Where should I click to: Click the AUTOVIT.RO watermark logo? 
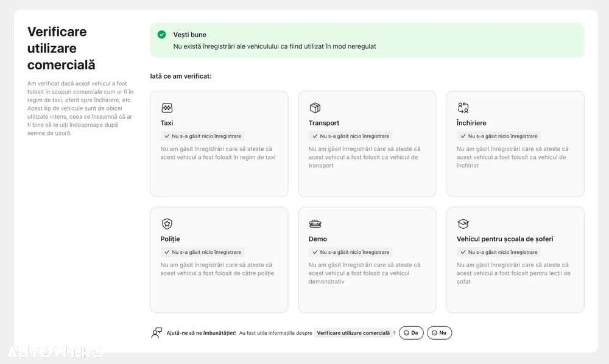click(x=55, y=351)
